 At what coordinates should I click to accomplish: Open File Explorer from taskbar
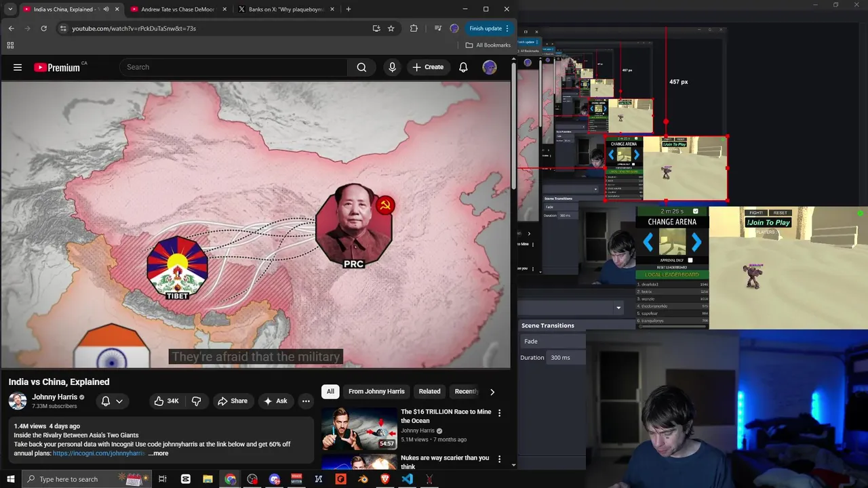click(208, 479)
